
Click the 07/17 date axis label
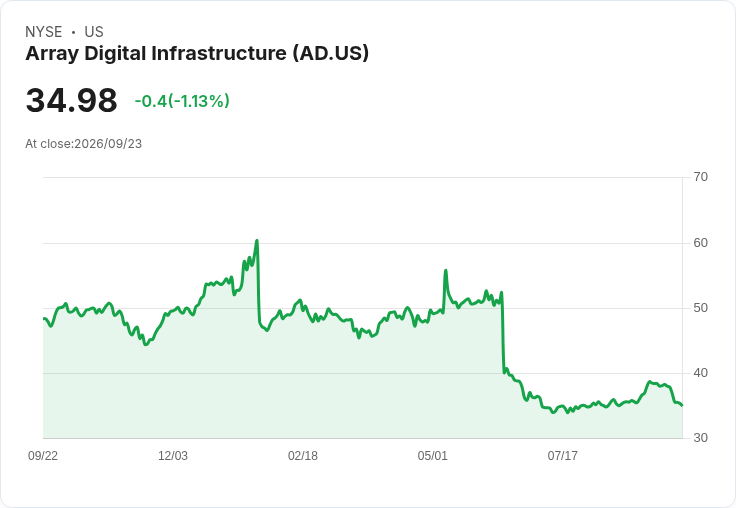pyautogui.click(x=562, y=455)
